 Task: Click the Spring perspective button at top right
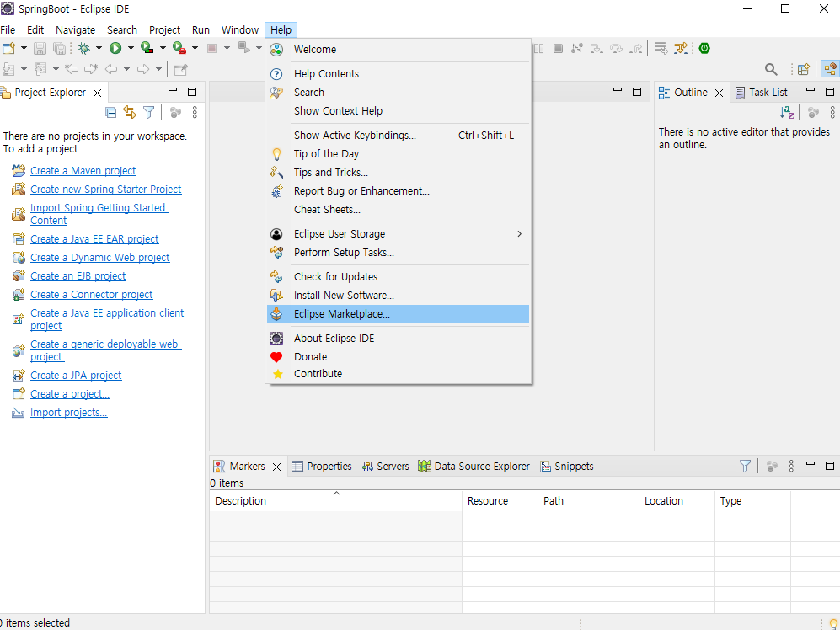pos(831,69)
